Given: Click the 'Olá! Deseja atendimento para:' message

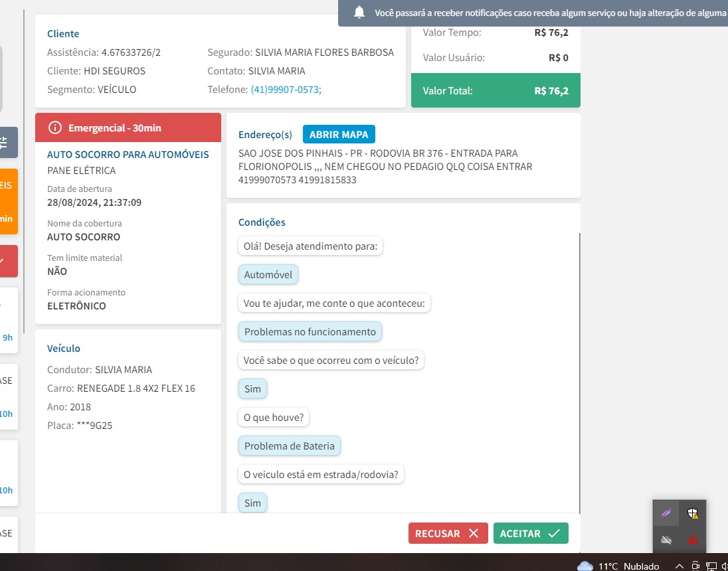Looking at the screenshot, I should coord(311,246).
